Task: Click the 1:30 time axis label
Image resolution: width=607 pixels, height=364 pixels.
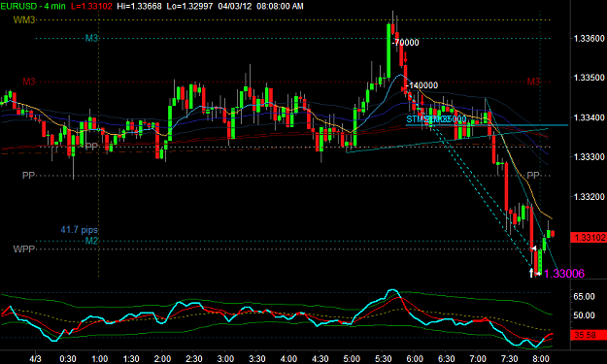Action: 131,359
